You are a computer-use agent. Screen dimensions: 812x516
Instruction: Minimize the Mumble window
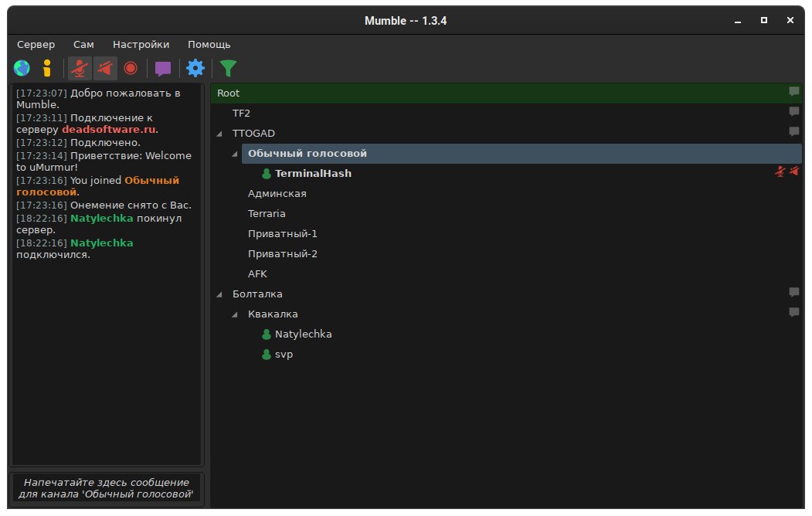(737, 21)
